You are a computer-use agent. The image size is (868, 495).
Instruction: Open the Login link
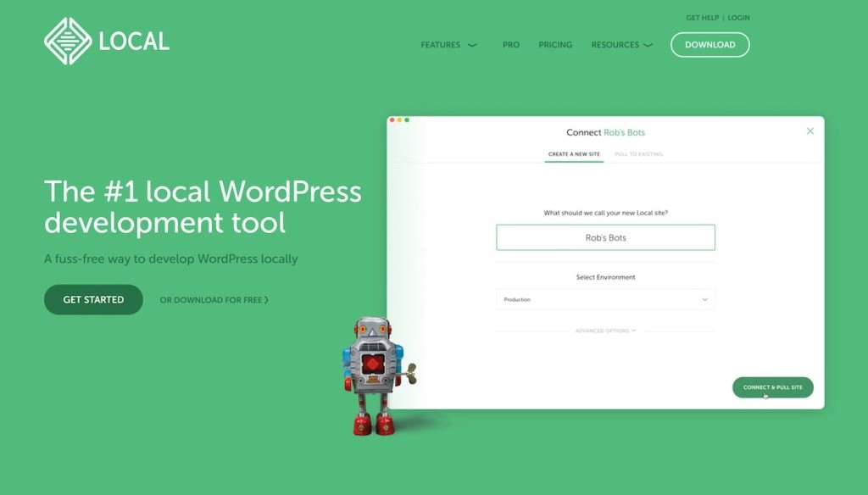pos(738,18)
